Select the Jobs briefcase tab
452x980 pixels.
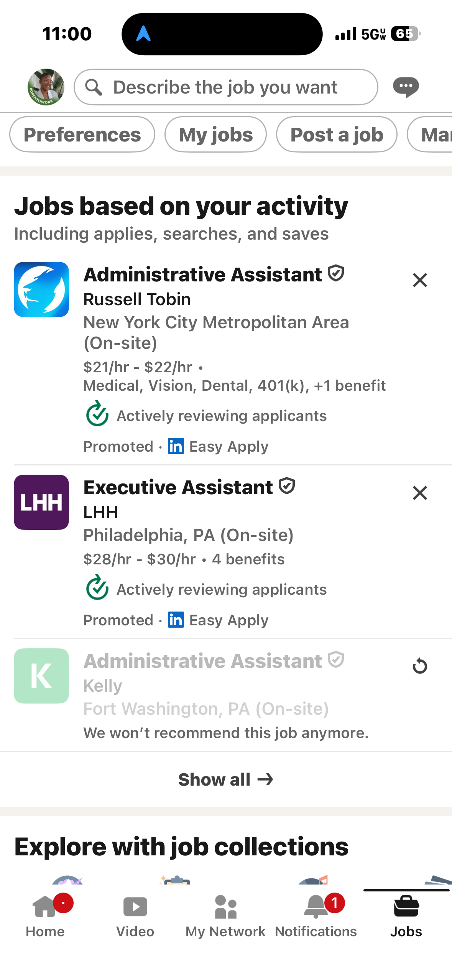tap(406, 916)
